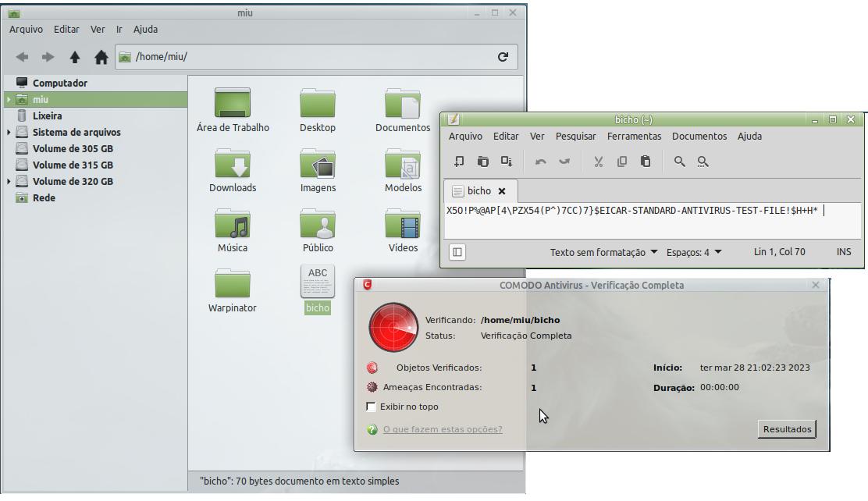Go forward in file manager toolbar
868x501 pixels.
point(48,57)
